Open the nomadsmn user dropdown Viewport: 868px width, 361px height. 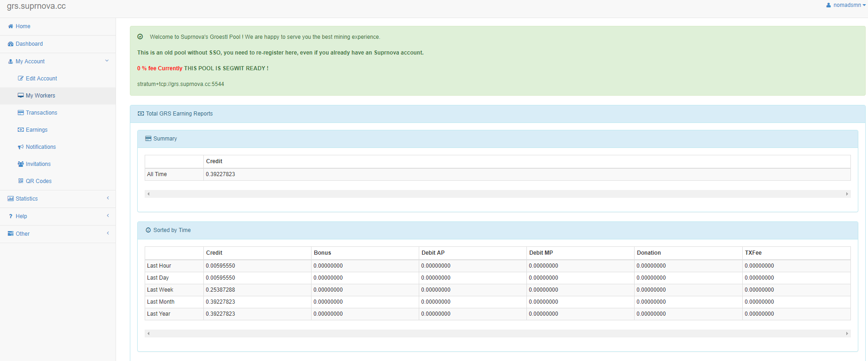pyautogui.click(x=846, y=5)
